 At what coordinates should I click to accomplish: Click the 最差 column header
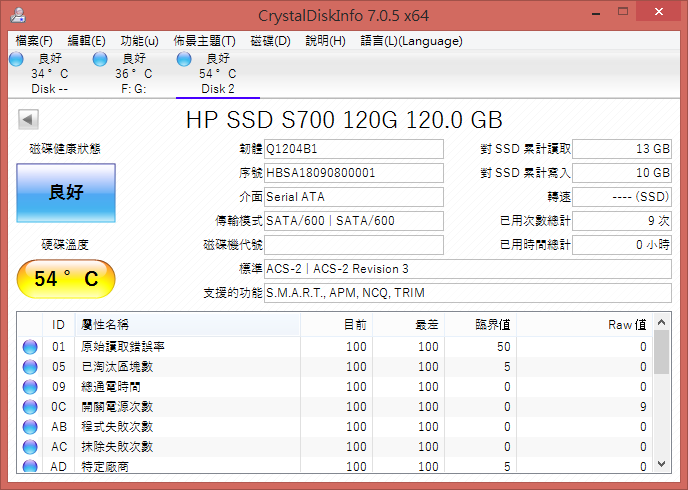[x=408, y=325]
